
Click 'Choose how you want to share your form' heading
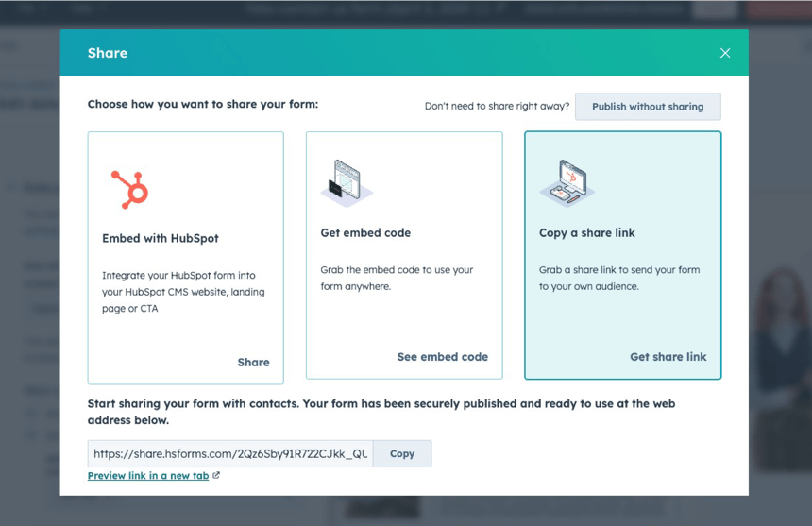203,104
